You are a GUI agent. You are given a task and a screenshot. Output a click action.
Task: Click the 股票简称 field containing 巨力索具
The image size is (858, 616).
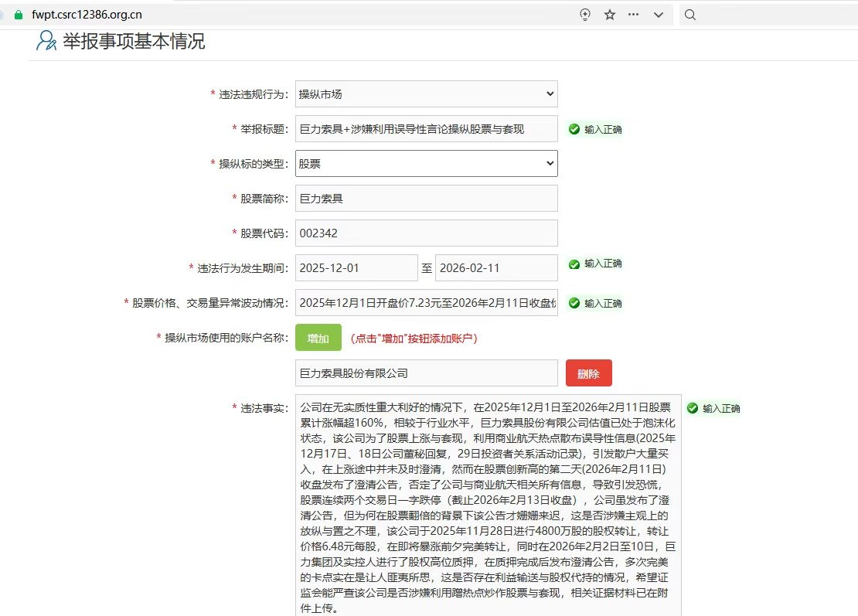pyautogui.click(x=426, y=198)
